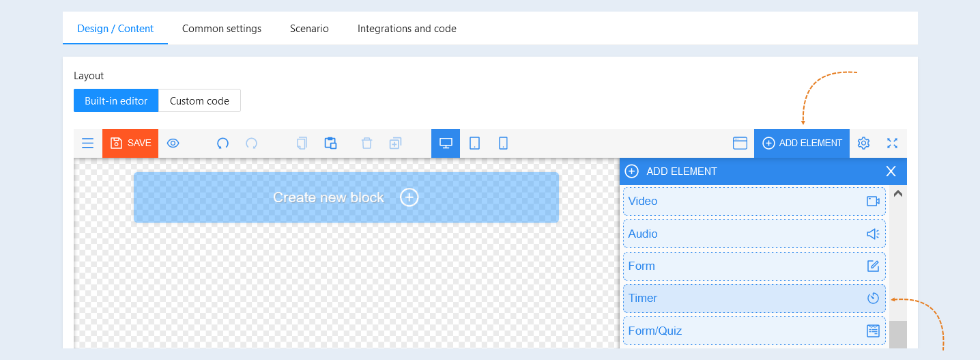
Task: Open editor settings gear icon
Action: 863,143
